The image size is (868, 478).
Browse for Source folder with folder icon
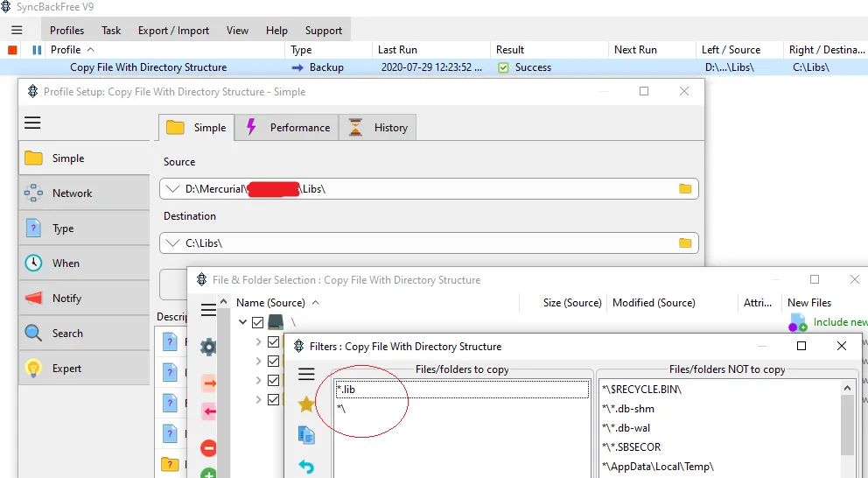(x=685, y=189)
